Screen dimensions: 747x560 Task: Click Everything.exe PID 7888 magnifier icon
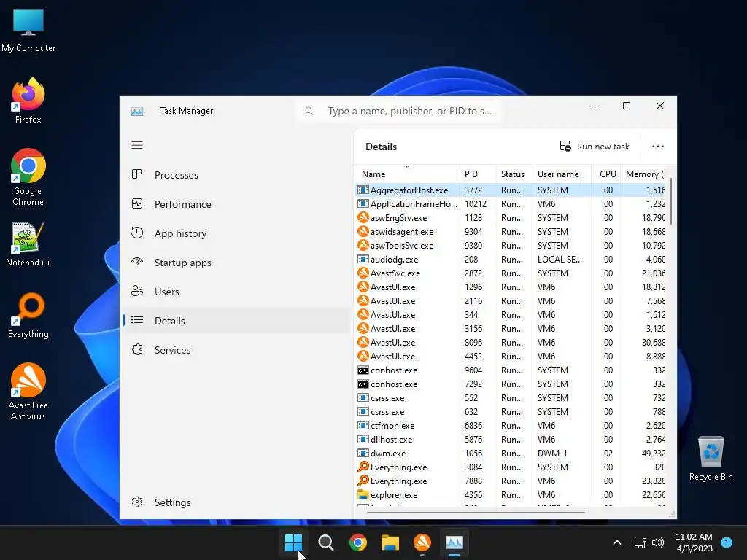[x=363, y=481]
